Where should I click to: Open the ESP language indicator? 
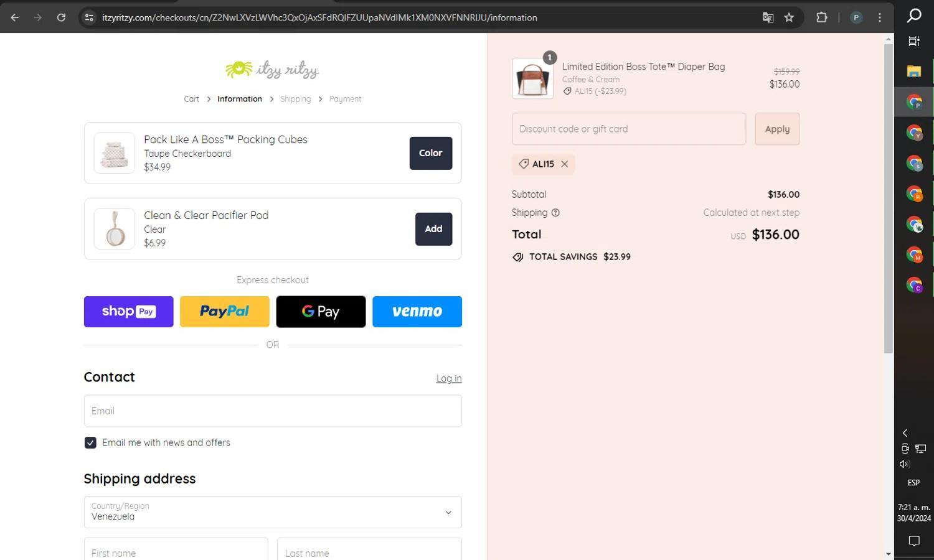point(913,483)
